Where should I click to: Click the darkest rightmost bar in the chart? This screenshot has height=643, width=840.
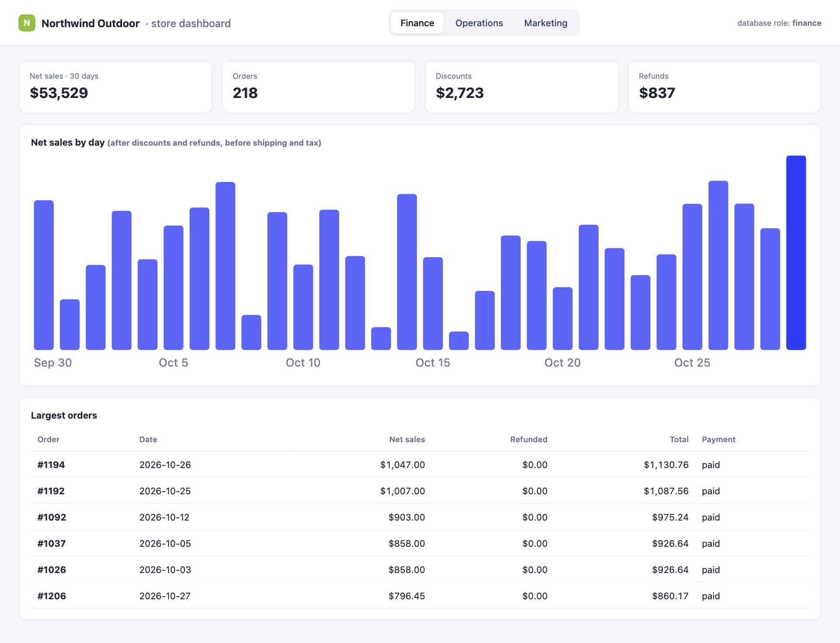[x=796, y=253]
